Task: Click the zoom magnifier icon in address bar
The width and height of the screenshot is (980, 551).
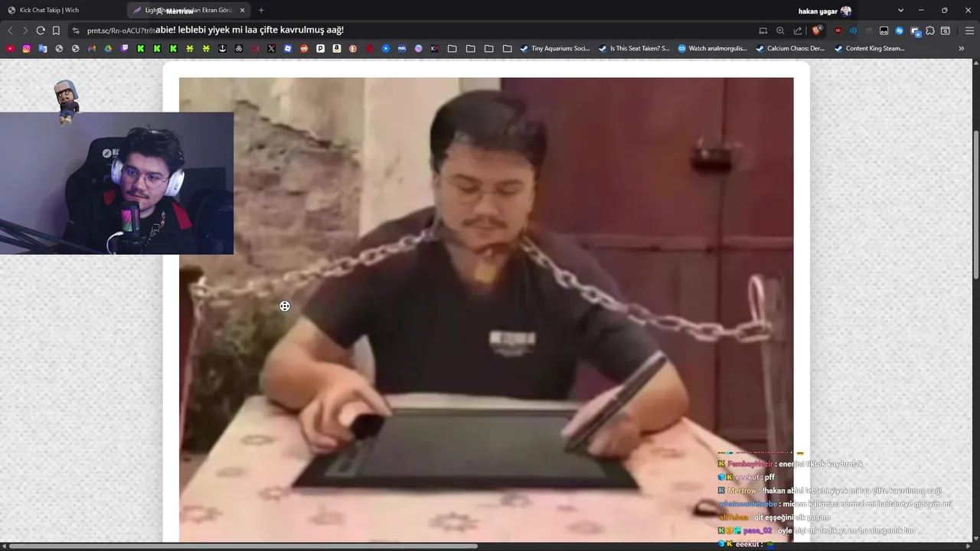Action: pos(780,31)
